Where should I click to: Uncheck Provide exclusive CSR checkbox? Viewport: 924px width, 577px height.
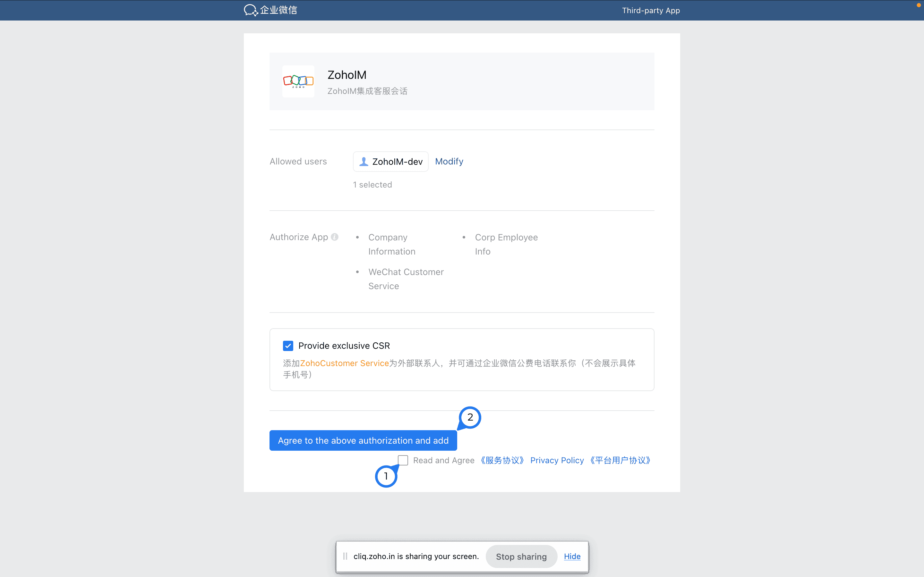point(288,346)
